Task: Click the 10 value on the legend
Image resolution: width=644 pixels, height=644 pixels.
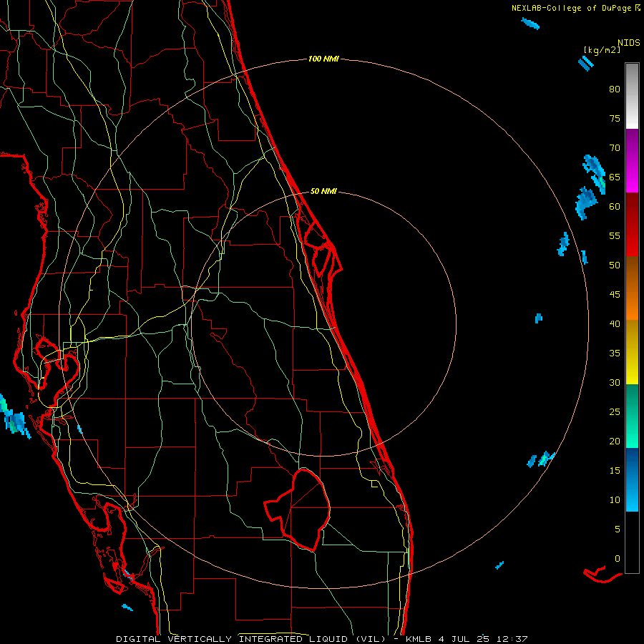Action: 615,500
